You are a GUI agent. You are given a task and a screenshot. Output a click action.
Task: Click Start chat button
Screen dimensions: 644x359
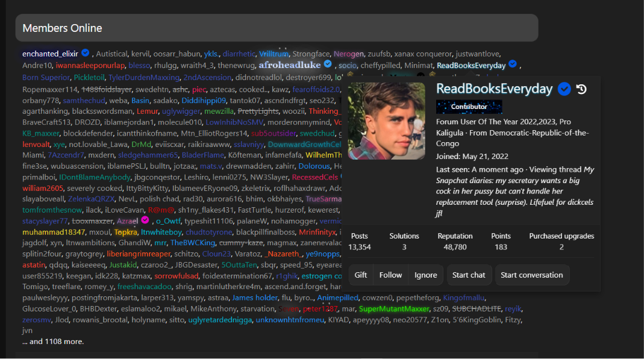point(469,275)
